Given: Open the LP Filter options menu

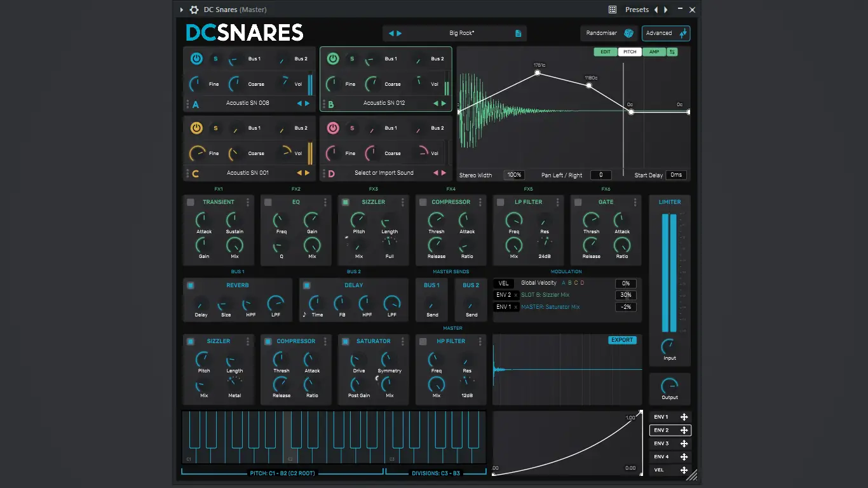Looking at the screenshot, I should click(x=558, y=202).
